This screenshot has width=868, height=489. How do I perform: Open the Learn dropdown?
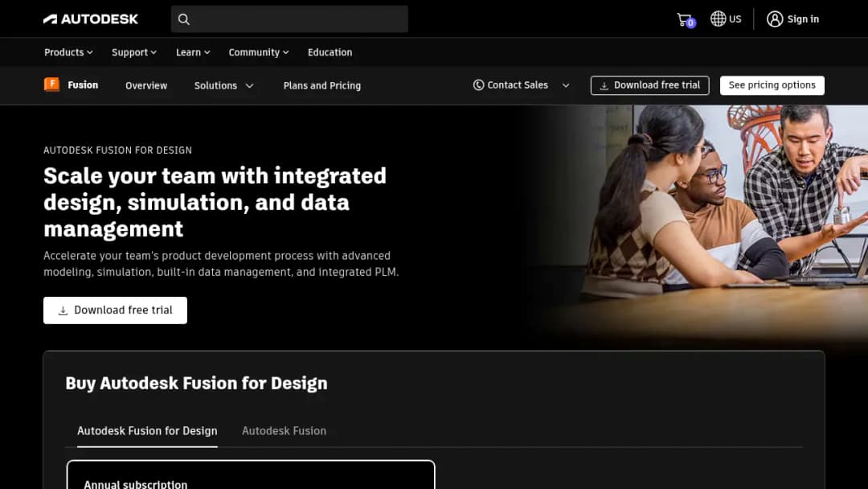click(193, 52)
